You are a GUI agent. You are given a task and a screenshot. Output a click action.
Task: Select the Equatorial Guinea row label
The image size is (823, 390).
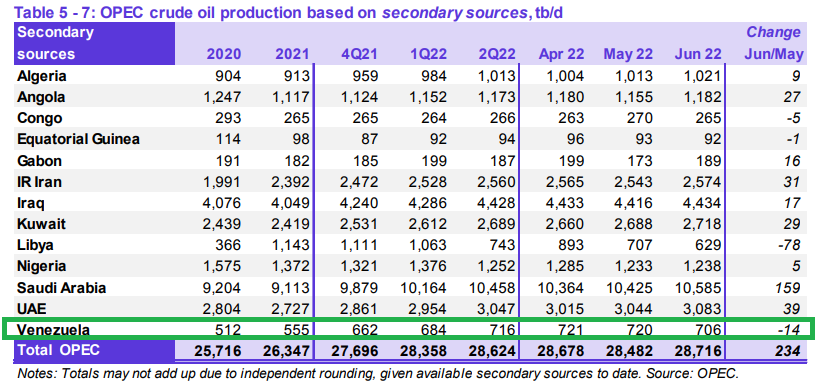[79, 139]
